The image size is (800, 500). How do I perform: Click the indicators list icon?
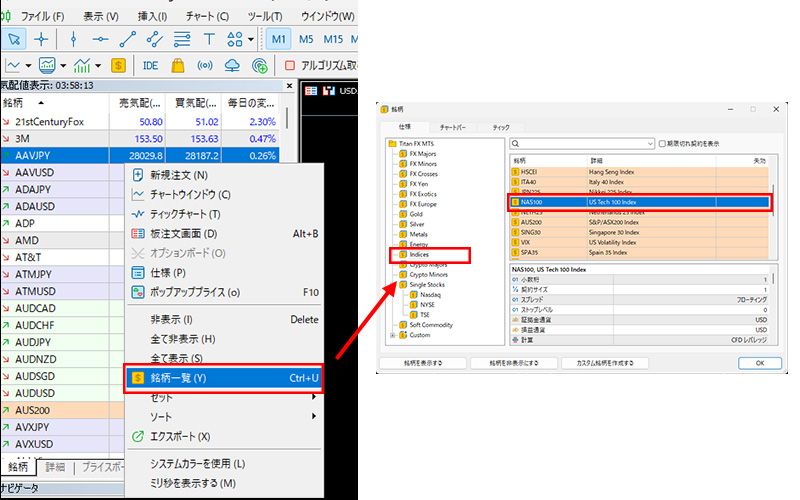(x=82, y=65)
